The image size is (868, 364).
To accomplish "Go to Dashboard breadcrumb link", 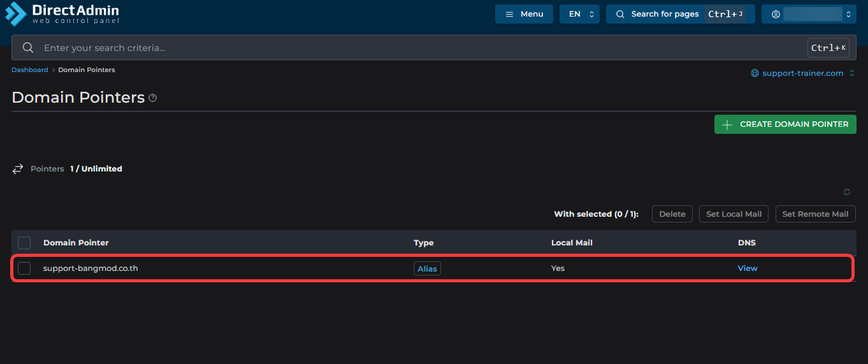I will pos(29,70).
